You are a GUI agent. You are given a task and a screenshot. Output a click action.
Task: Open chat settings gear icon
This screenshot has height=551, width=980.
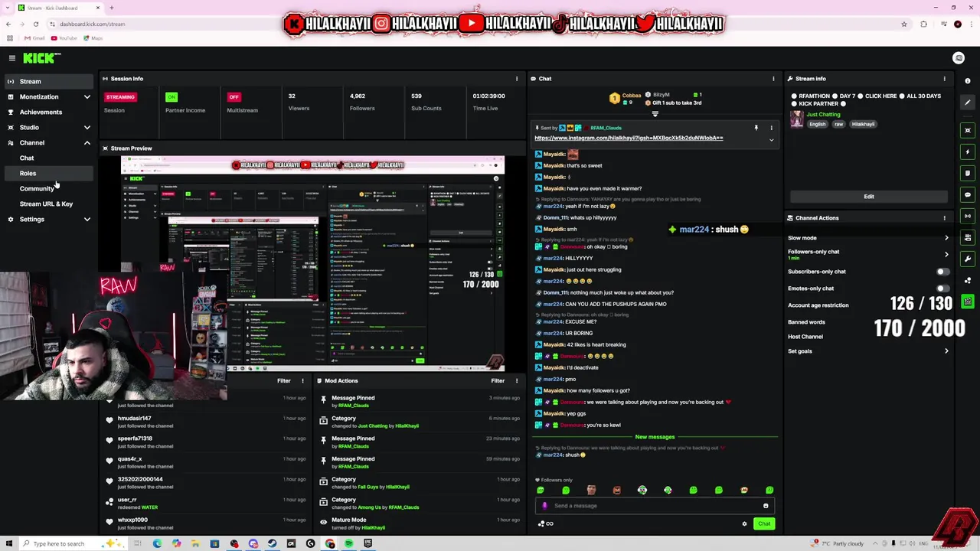(744, 524)
